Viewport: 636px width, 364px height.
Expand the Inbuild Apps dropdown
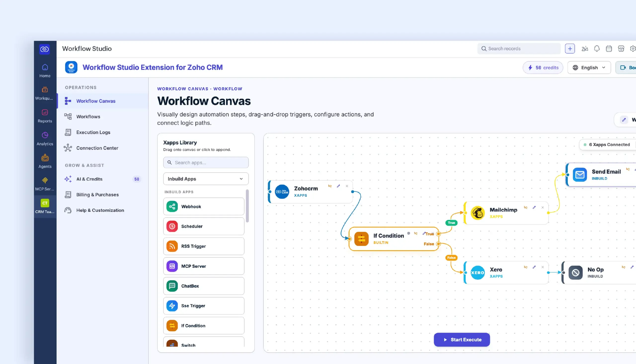click(206, 179)
